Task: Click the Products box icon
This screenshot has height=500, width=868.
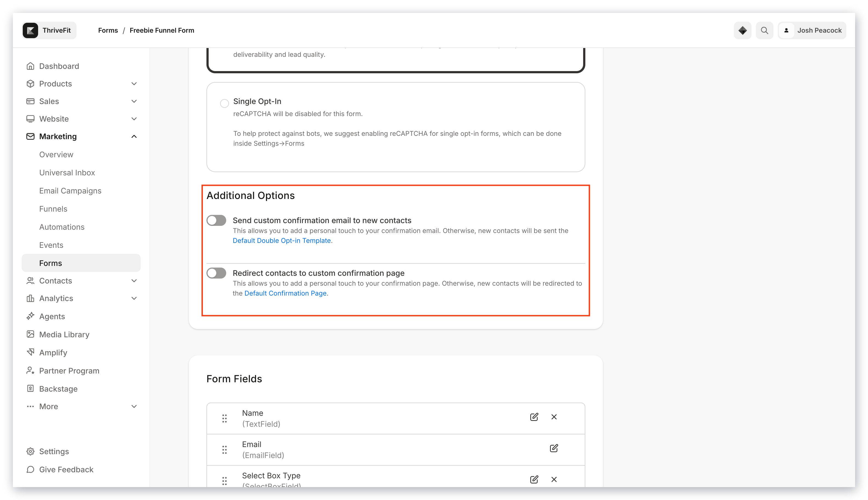Action: [x=30, y=83]
